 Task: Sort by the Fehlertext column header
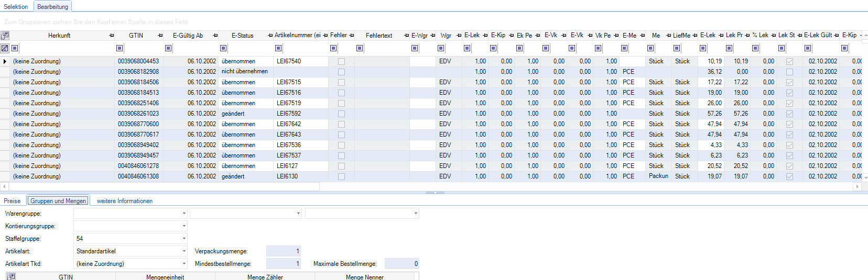378,36
